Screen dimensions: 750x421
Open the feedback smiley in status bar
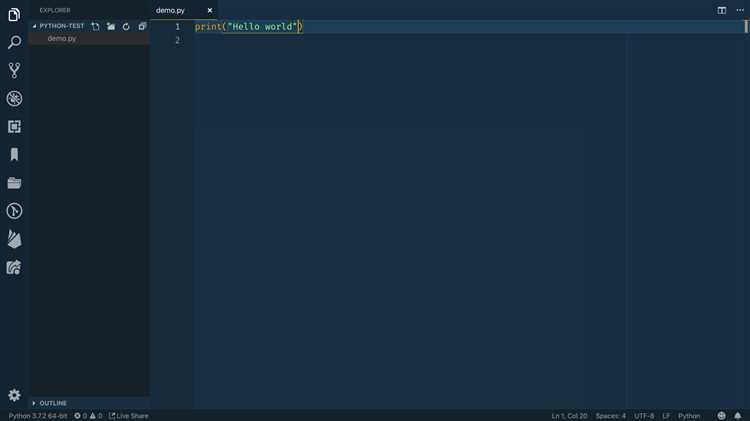point(721,416)
